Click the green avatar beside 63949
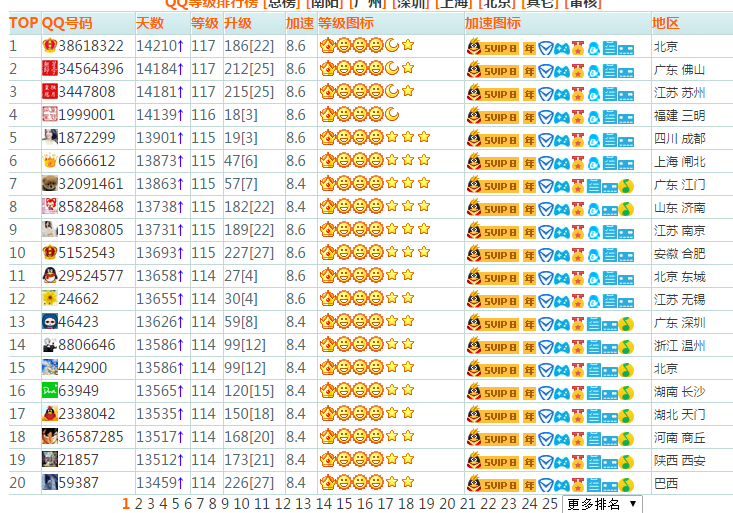The image size is (733, 513). 49,391
